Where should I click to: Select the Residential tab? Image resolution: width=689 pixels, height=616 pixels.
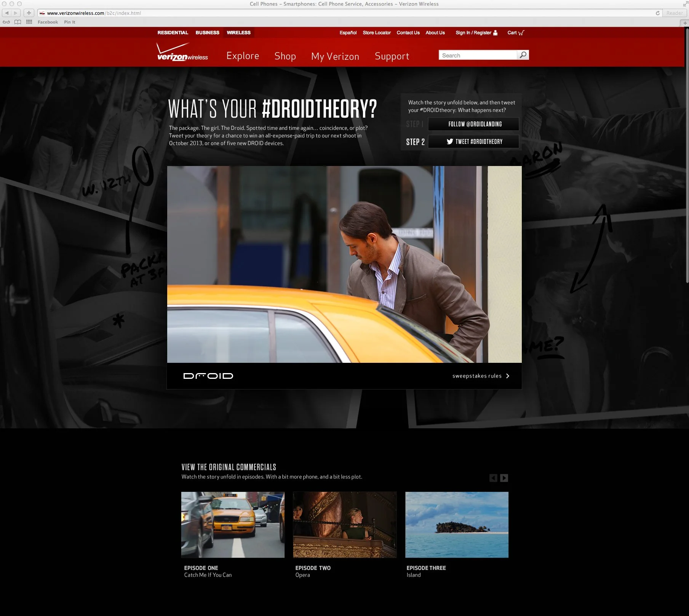tap(173, 33)
